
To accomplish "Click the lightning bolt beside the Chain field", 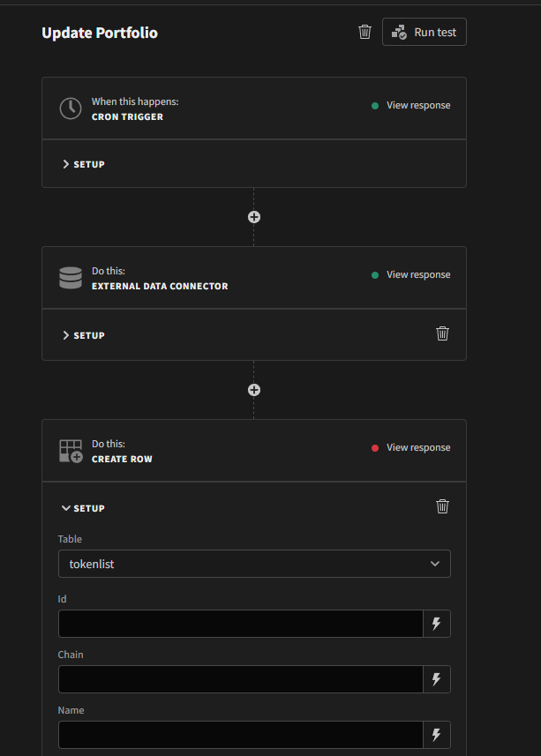I will (437, 679).
